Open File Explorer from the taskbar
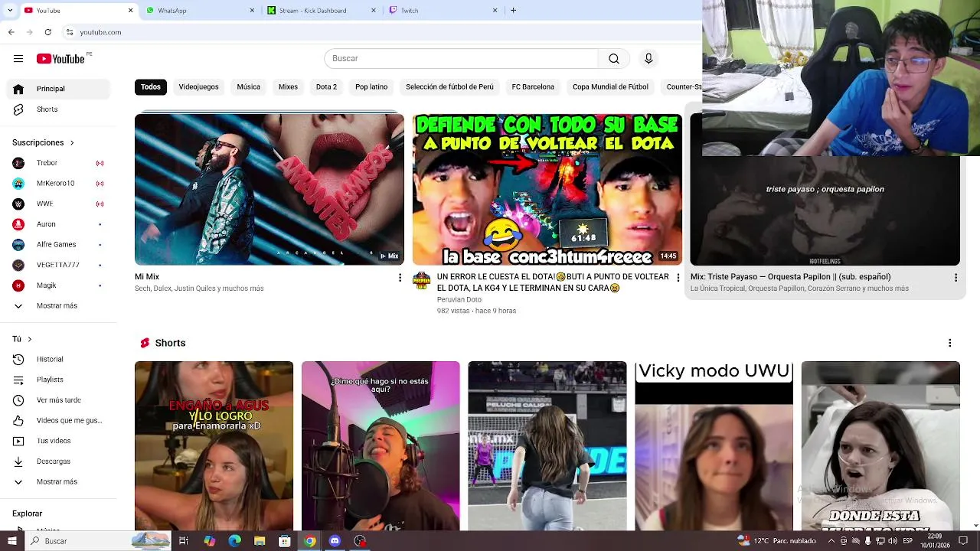The image size is (980, 551). tap(260, 541)
